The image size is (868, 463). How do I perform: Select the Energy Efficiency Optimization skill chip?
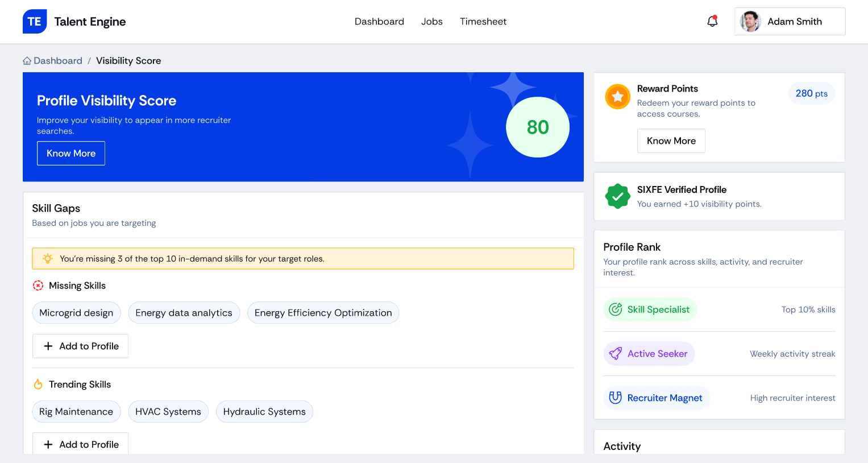323,313
